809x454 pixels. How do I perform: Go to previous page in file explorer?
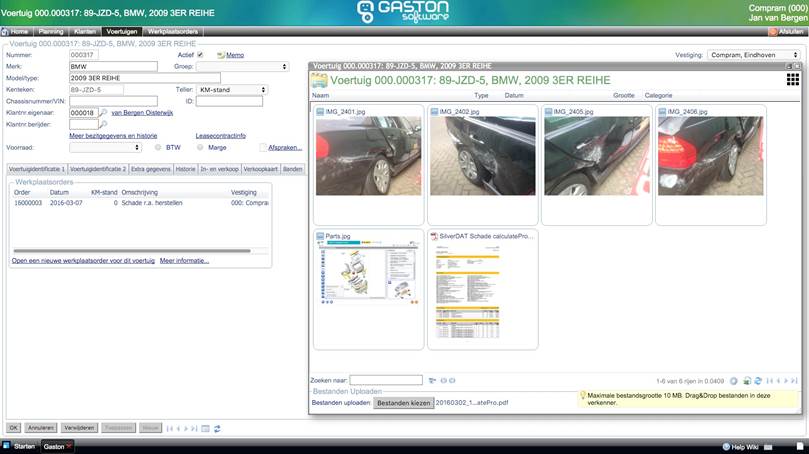click(x=778, y=381)
